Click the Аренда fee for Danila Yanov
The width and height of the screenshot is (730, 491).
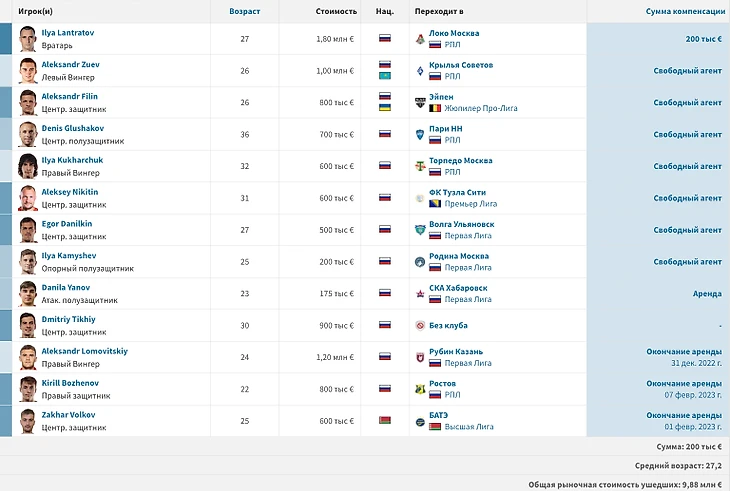707,294
